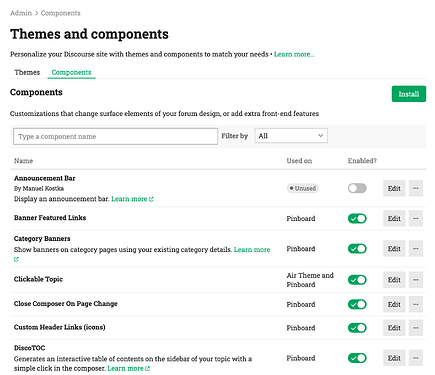Image resolution: width=435 pixels, height=375 pixels.
Task: Click the 'Used on' column header
Action: 299,161
